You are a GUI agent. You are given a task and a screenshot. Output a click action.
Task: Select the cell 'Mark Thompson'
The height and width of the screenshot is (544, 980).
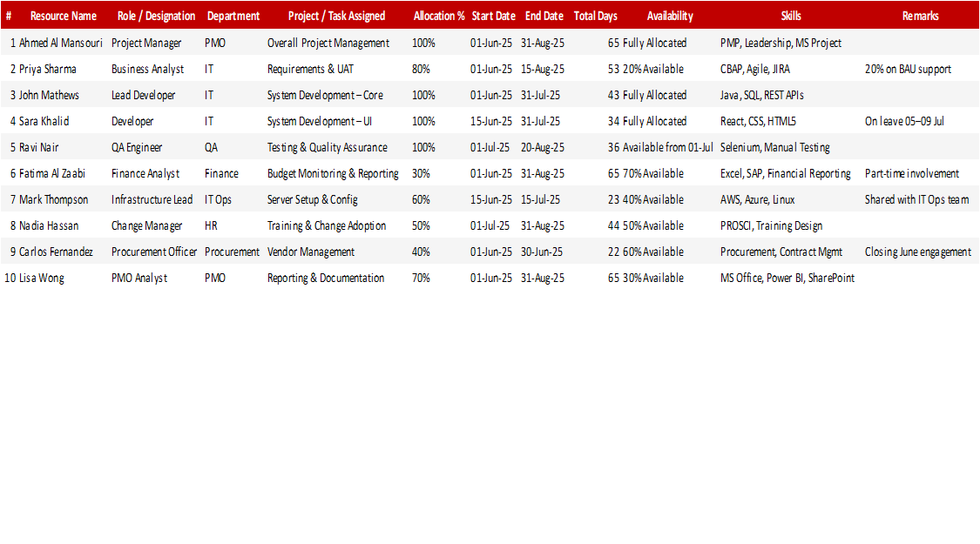[53, 200]
